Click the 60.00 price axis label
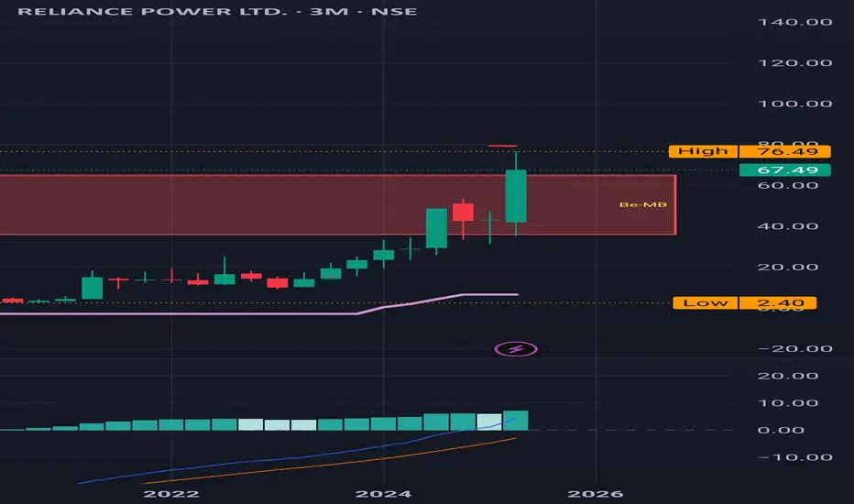The image size is (854, 504). click(788, 186)
